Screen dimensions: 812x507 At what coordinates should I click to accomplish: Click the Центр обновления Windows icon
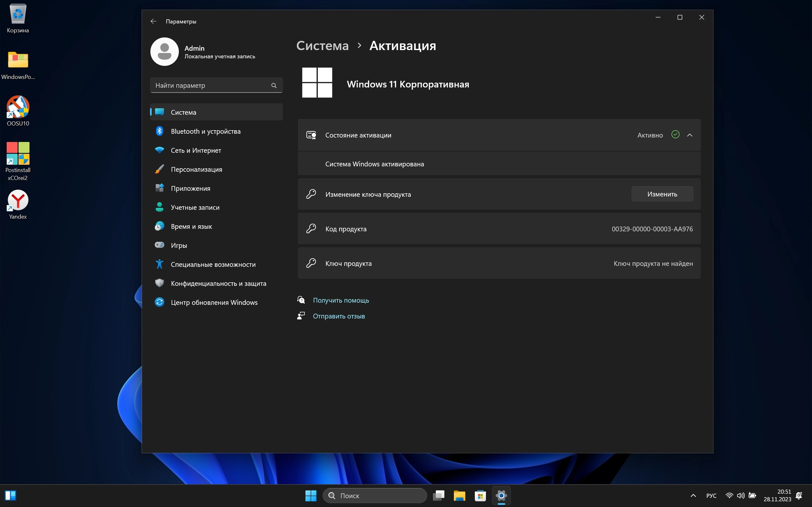pos(159,302)
